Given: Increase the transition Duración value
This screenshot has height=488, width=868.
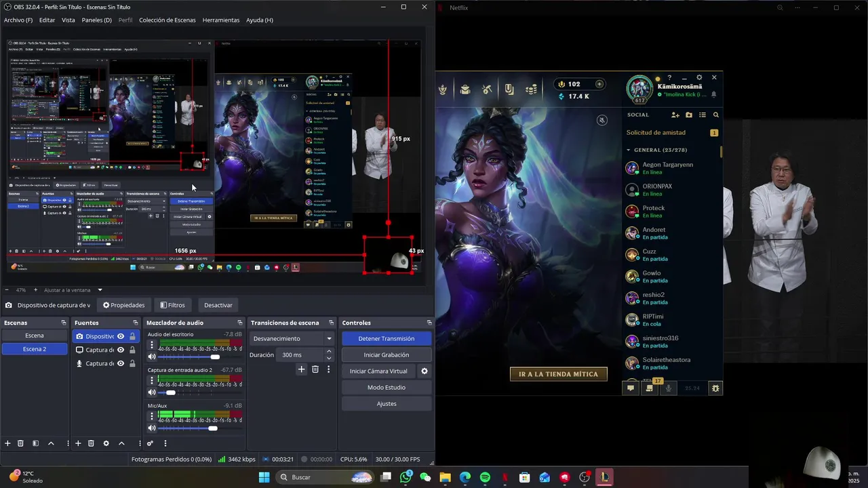Looking at the screenshot, I should (329, 352).
